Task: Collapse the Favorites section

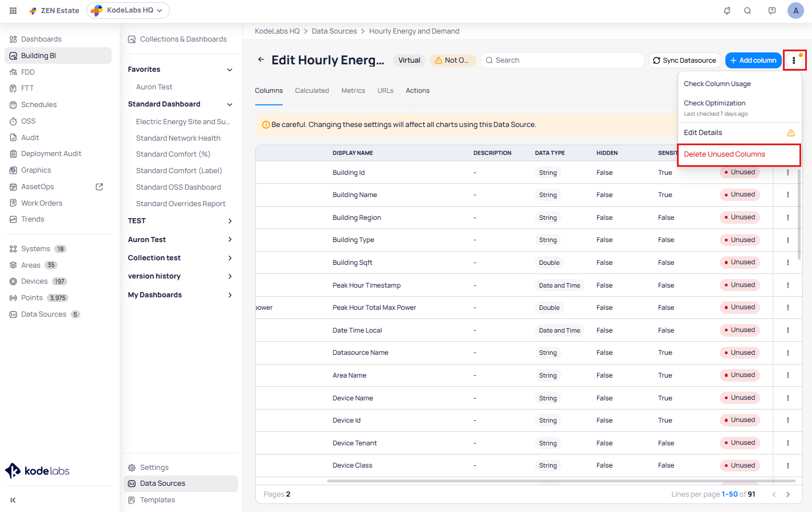Action: tap(230, 69)
